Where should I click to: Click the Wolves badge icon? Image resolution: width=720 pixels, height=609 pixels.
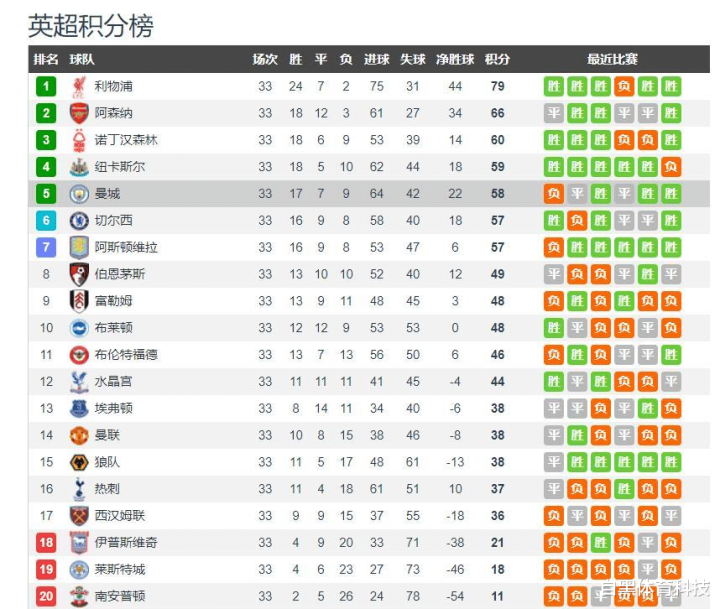79,462
